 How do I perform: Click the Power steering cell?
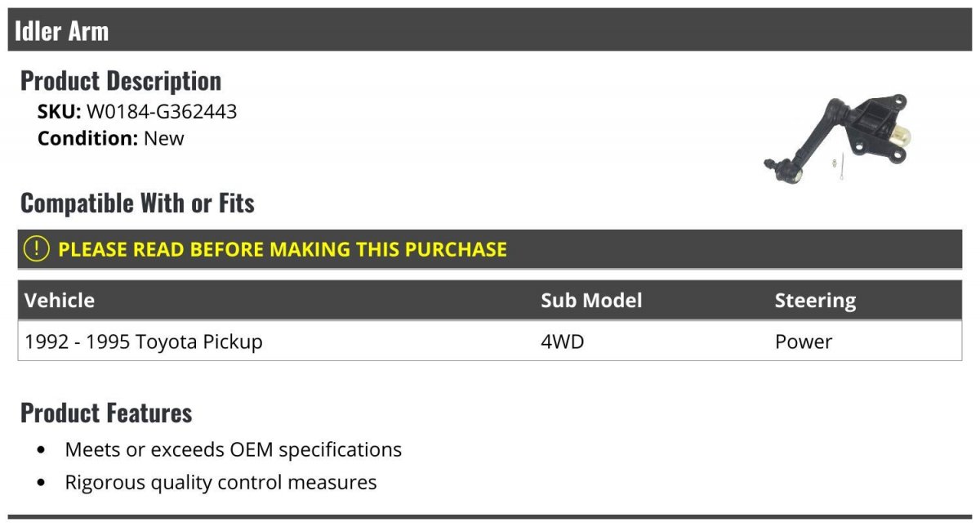tap(804, 342)
